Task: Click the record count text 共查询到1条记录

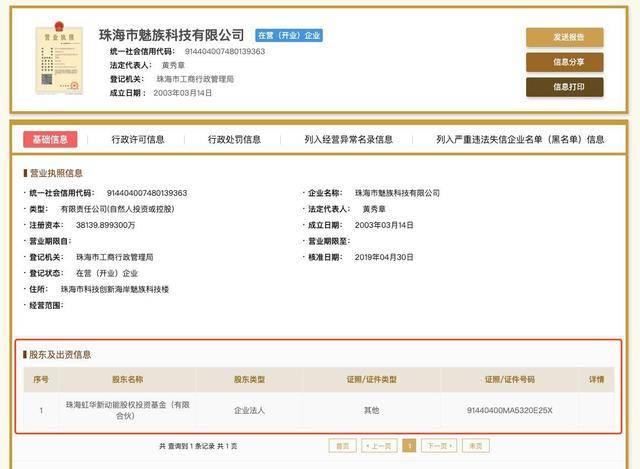Action: click(187, 446)
